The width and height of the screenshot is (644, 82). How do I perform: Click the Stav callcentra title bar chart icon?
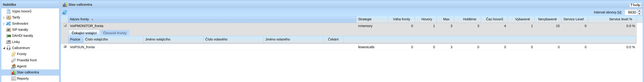coord(65,5)
